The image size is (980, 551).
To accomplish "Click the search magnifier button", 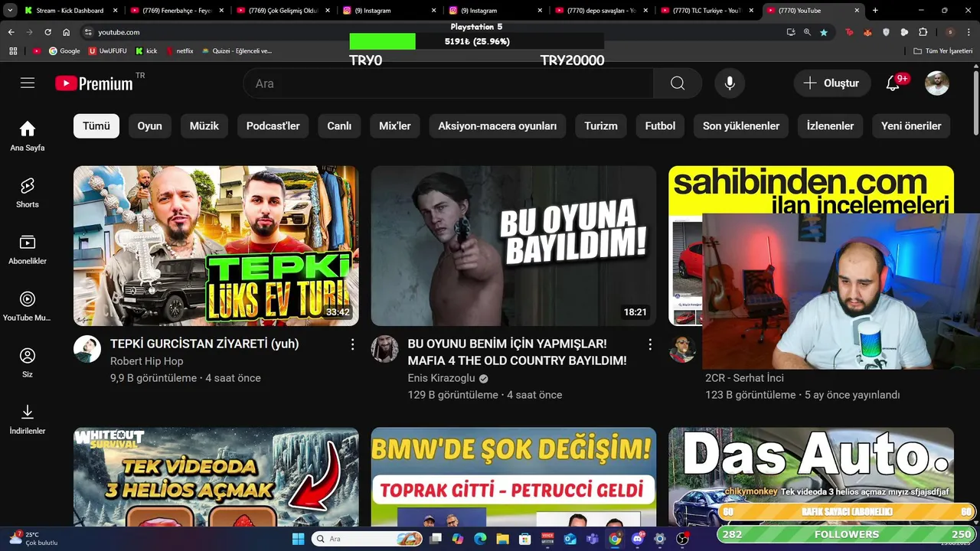I will click(678, 83).
